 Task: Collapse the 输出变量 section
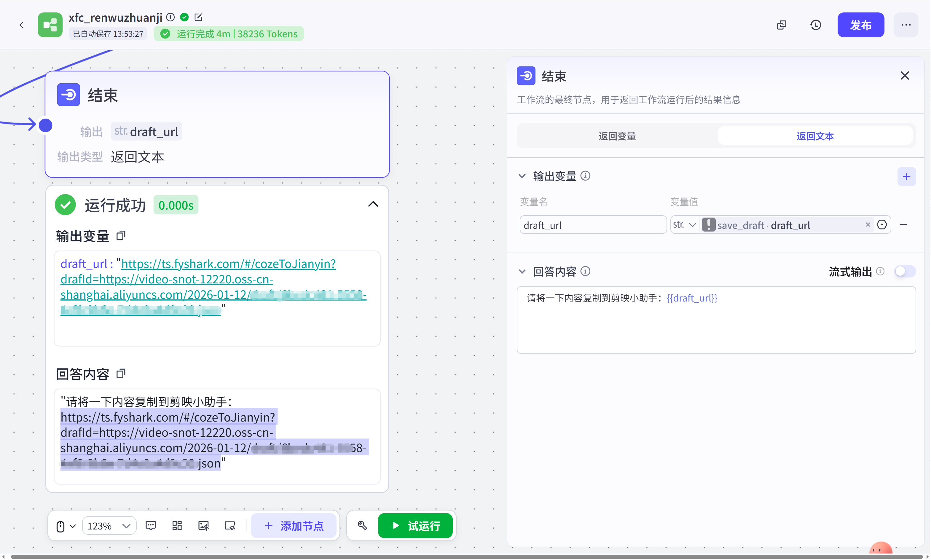pyautogui.click(x=522, y=176)
